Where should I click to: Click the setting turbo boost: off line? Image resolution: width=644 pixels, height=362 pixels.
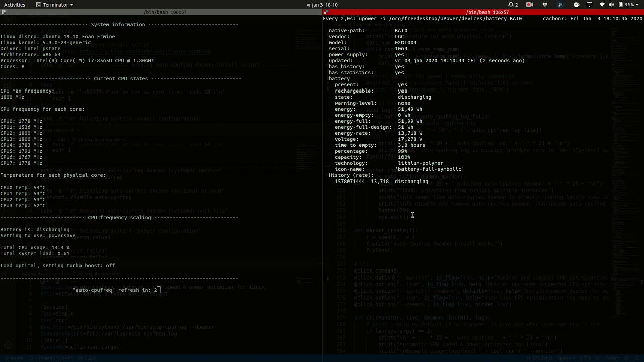(x=57, y=265)
